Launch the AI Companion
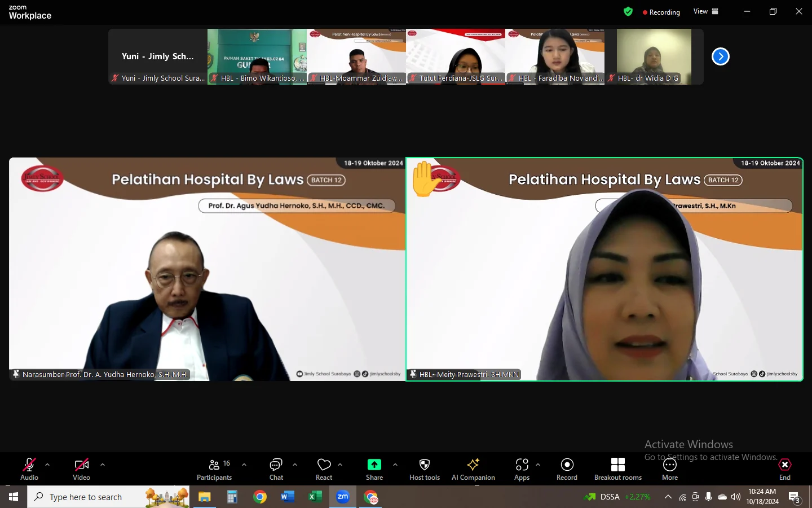This screenshot has width=812, height=508. pyautogui.click(x=473, y=468)
